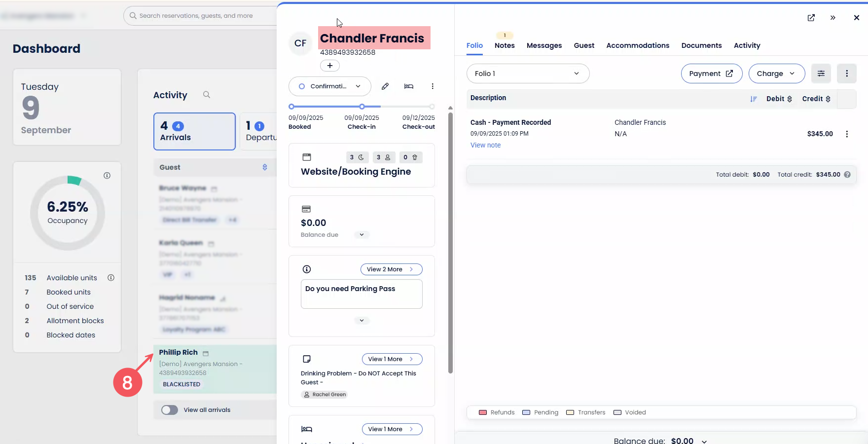Open the Charge dropdown

[777, 74]
